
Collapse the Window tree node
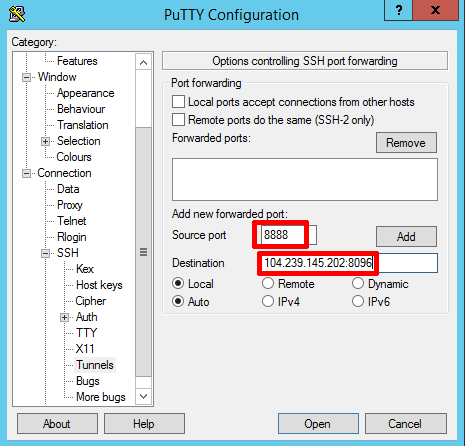pyautogui.click(x=26, y=78)
